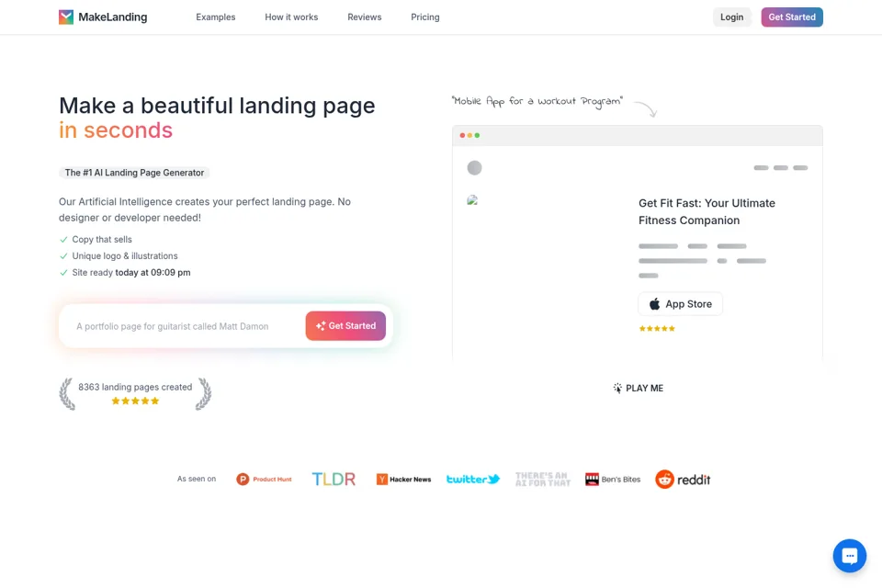Open the Pricing nav item
This screenshot has width=882, height=588.
pos(425,17)
